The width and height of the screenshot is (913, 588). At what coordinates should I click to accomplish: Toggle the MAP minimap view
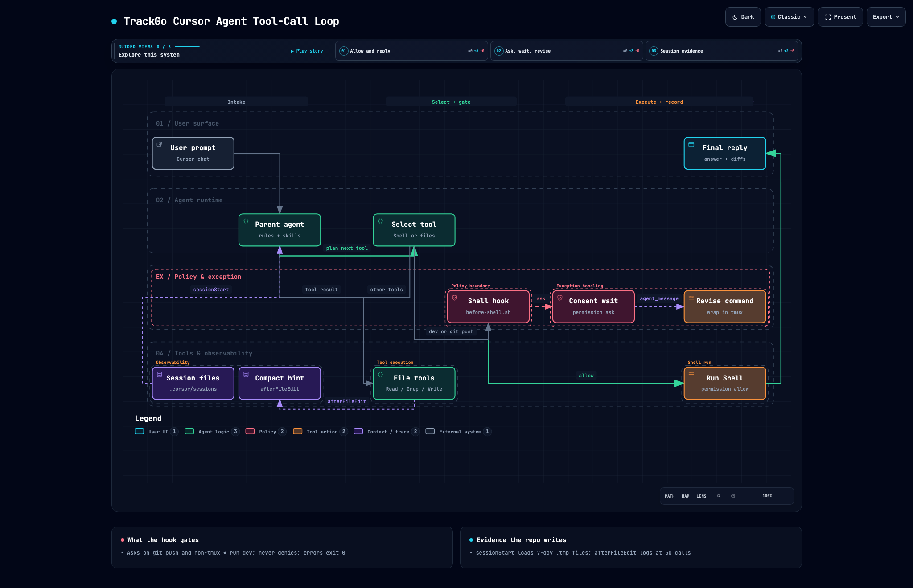[686, 496]
